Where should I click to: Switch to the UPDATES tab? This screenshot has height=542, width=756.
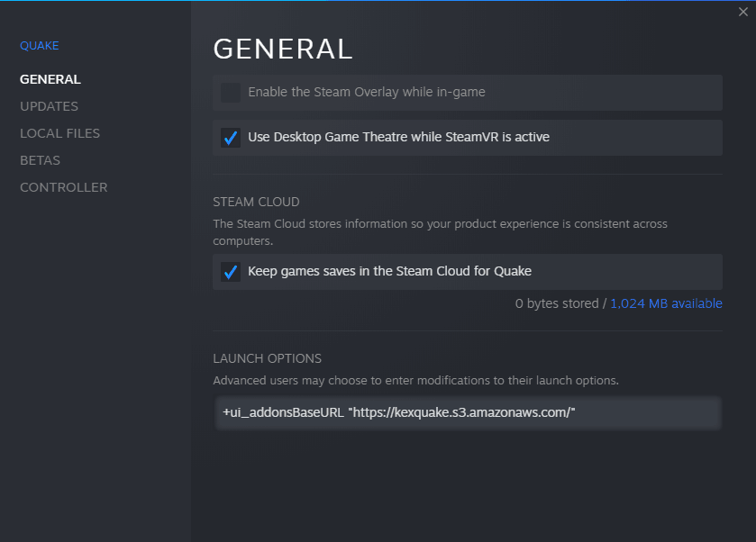click(49, 106)
